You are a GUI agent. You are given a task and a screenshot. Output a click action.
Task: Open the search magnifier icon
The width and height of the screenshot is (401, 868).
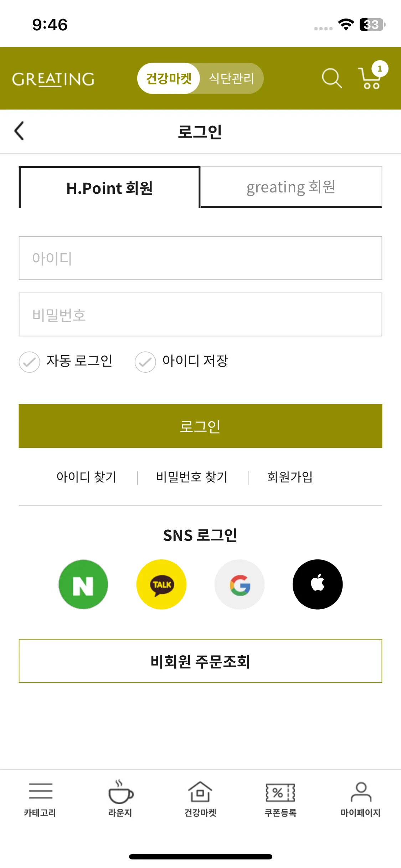pos(332,78)
